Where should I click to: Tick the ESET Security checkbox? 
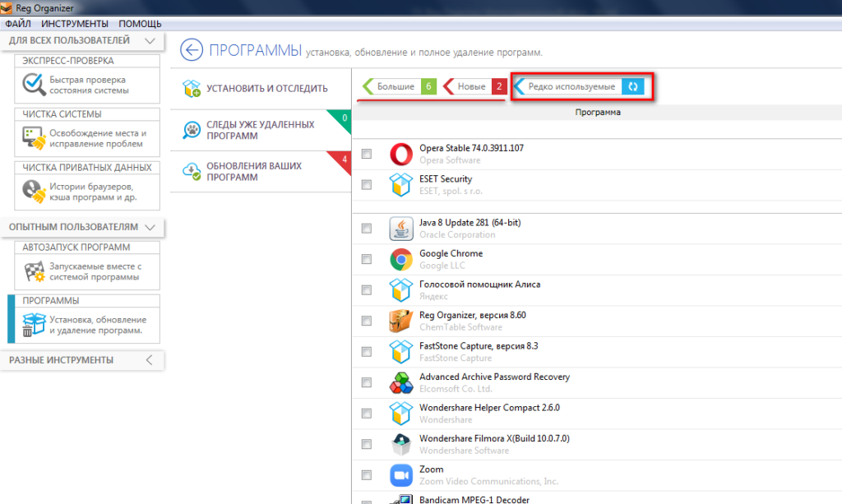point(367,185)
